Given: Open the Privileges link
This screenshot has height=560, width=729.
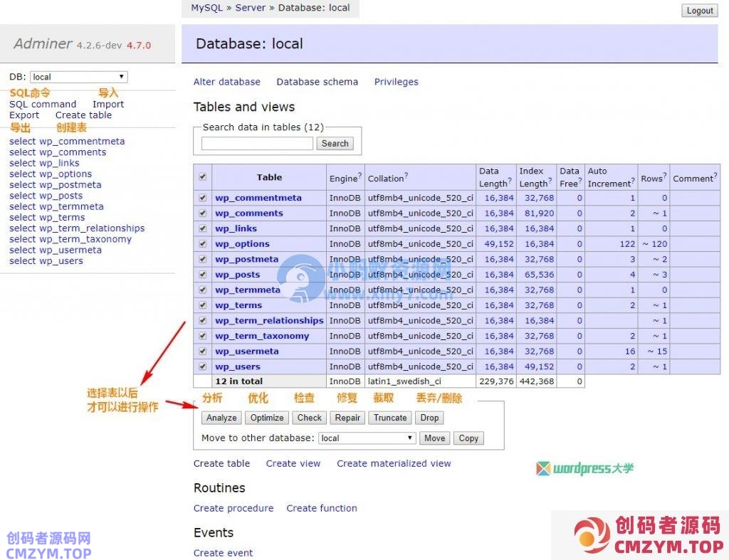Looking at the screenshot, I should [396, 82].
